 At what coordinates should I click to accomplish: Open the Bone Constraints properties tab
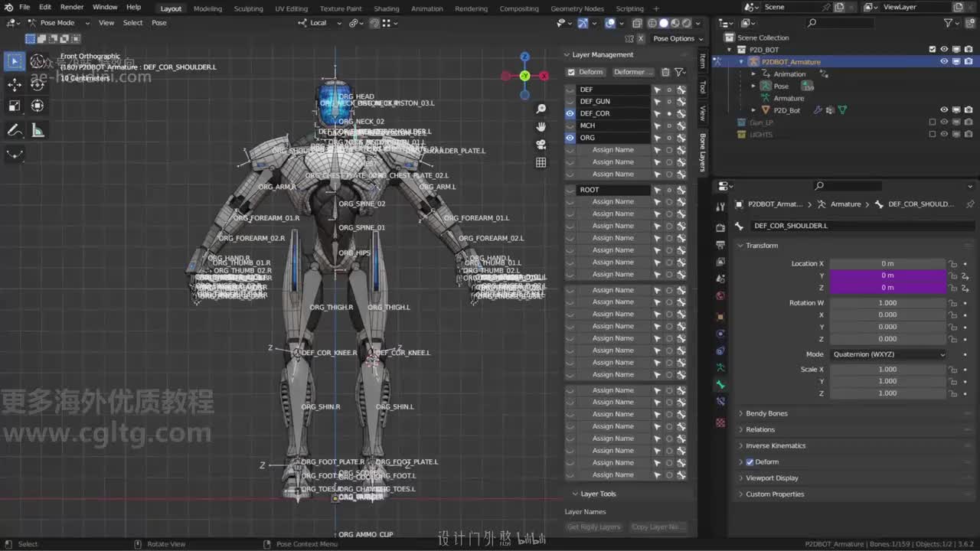[x=720, y=401]
